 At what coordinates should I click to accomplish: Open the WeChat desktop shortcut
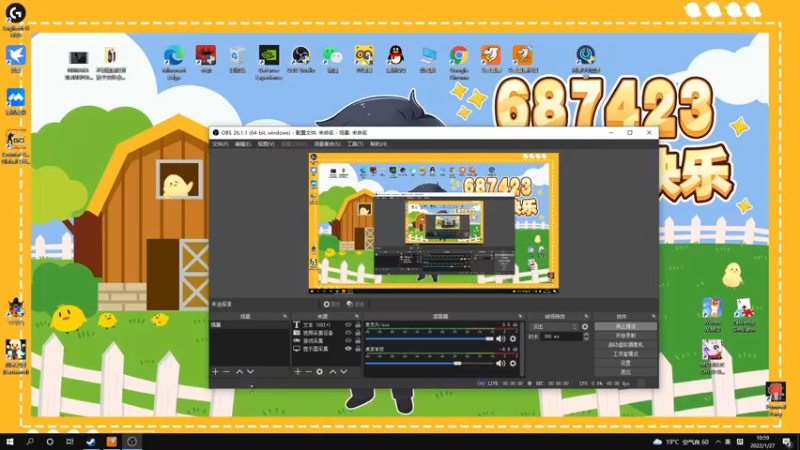332,59
